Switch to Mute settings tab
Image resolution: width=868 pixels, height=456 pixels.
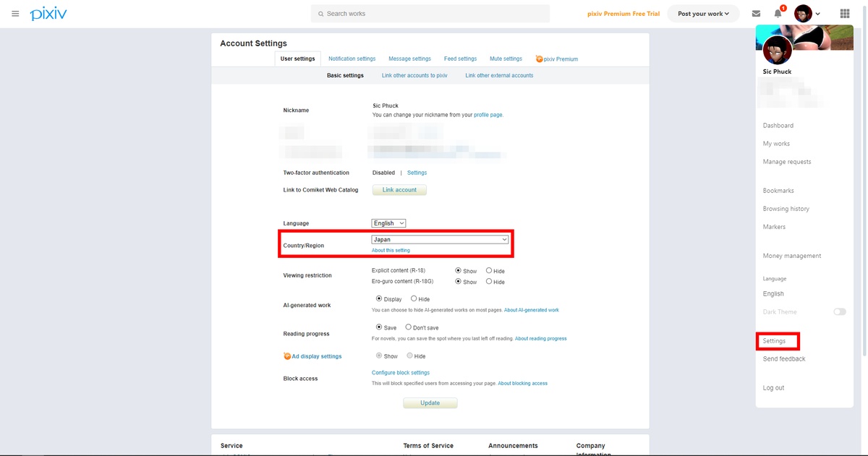(x=506, y=59)
